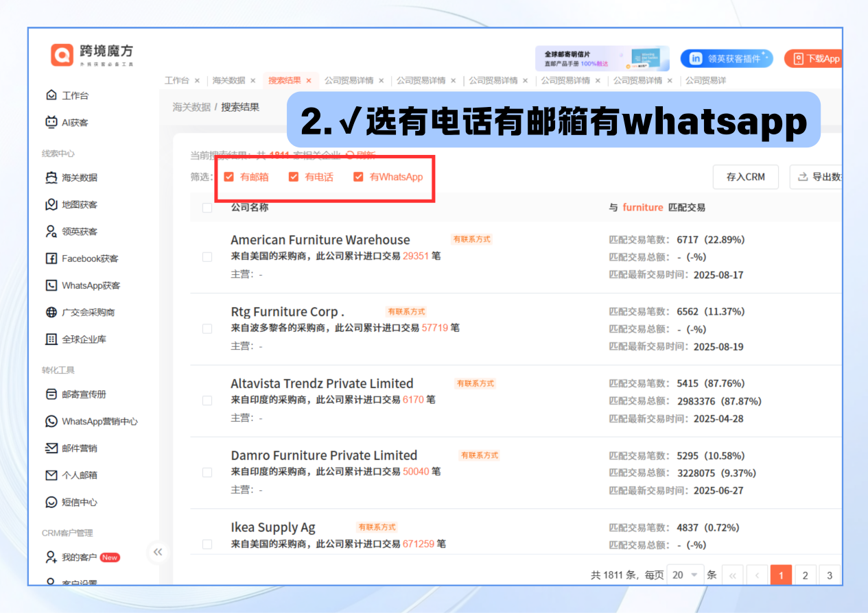Go to page 2 of results
The image size is (868, 613).
click(x=806, y=575)
